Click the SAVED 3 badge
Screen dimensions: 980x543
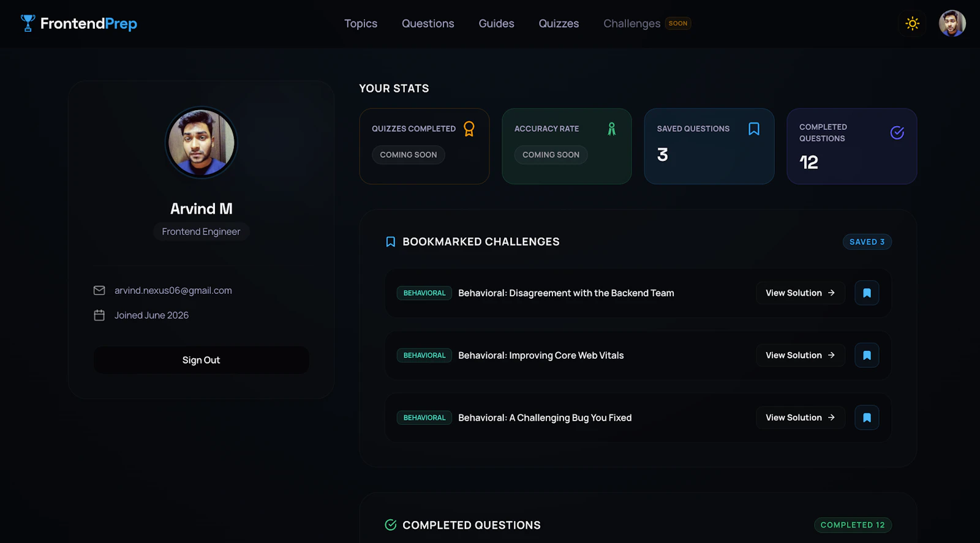(867, 242)
